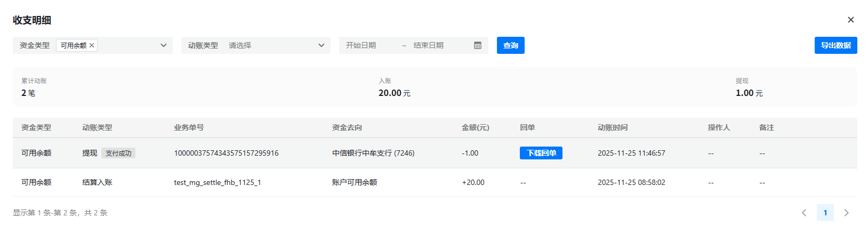Click the 导出数据 button

pos(835,45)
